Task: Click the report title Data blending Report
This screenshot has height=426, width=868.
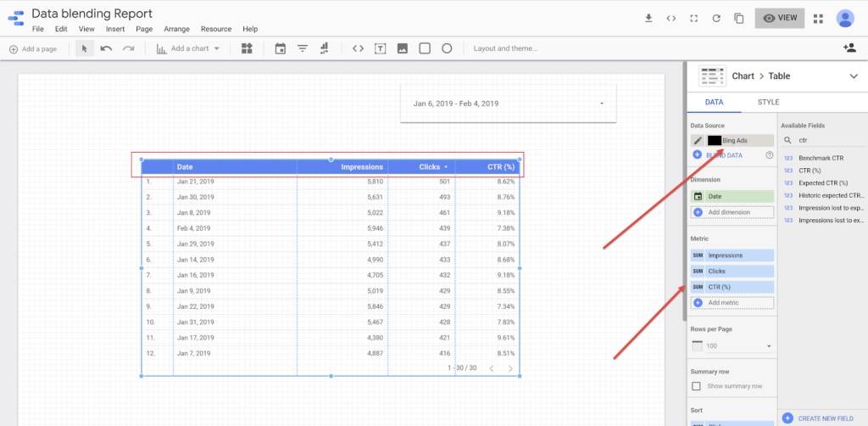Action: (92, 14)
